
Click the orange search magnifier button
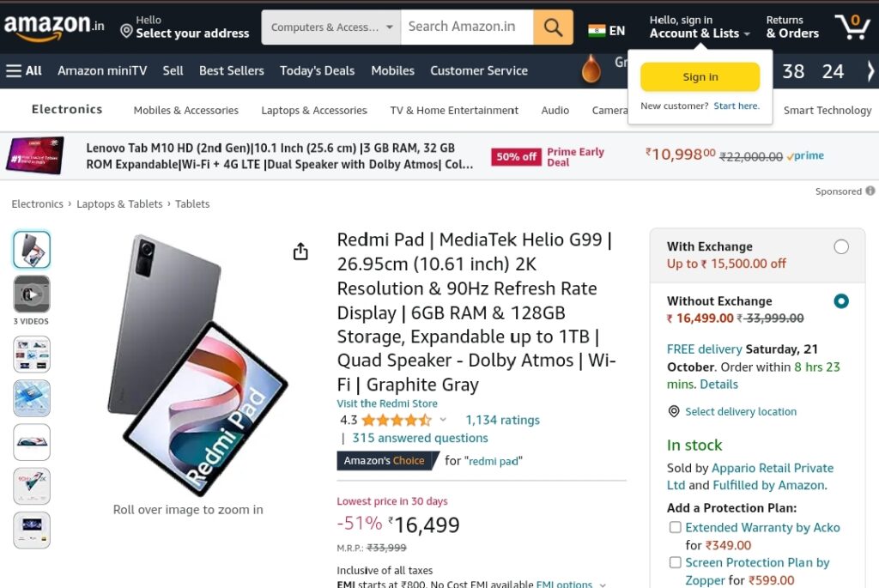point(553,27)
